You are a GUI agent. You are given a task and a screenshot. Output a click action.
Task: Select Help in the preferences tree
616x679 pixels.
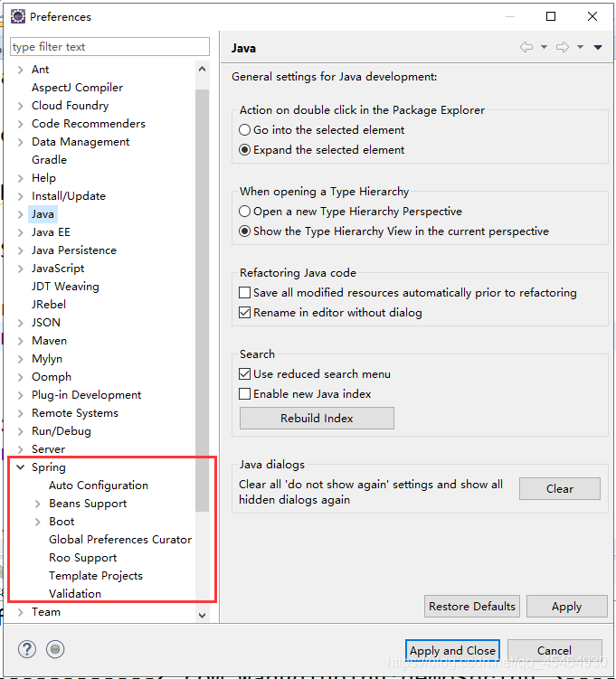(x=43, y=178)
